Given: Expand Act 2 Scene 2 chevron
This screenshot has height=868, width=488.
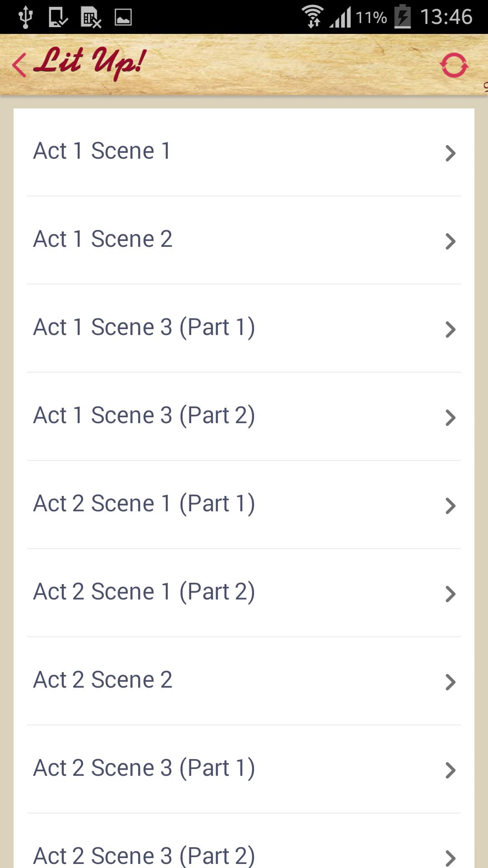Looking at the screenshot, I should pyautogui.click(x=450, y=682).
